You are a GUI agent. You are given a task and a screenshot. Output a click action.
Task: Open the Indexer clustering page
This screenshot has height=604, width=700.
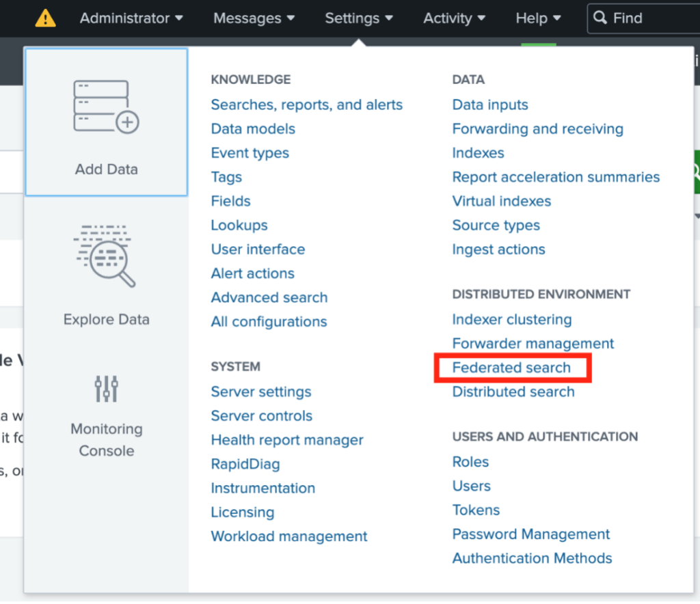511,319
